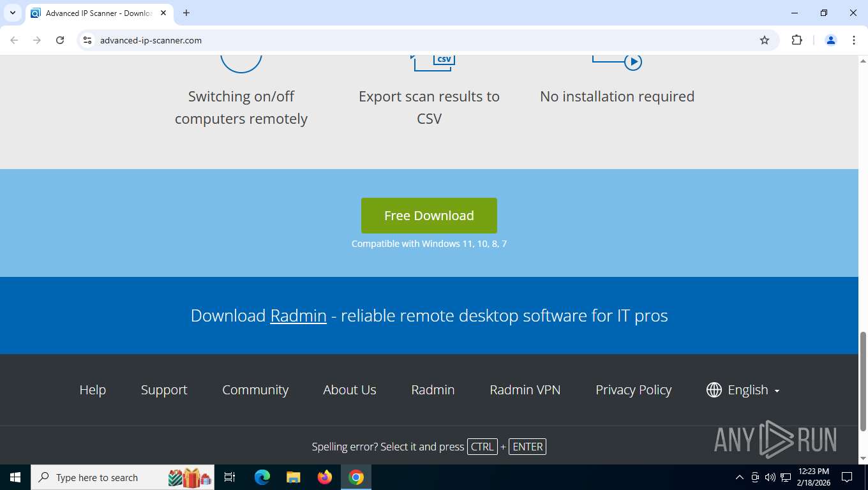The height and width of the screenshot is (490, 868).
Task: Open Chrome three-dot menu
Action: (854, 40)
